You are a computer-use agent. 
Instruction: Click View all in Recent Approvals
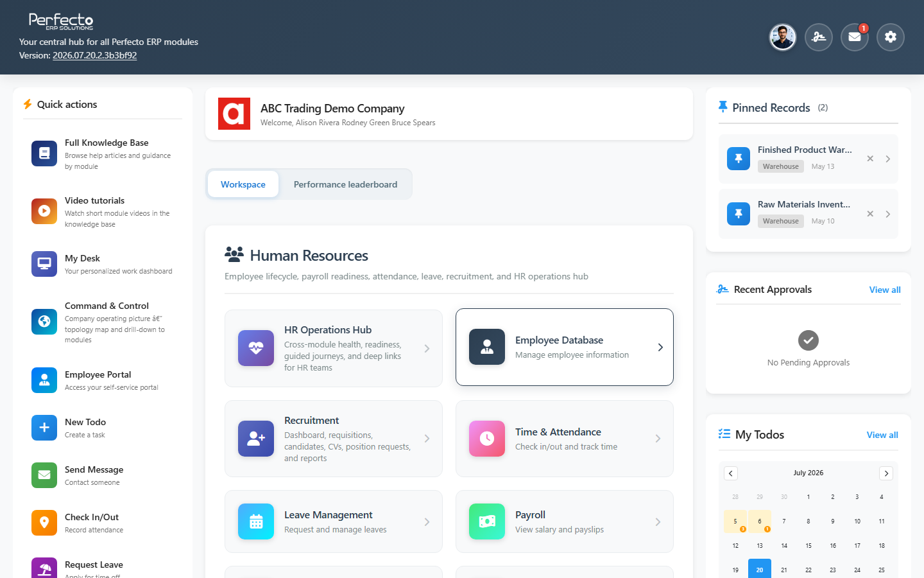(x=885, y=290)
